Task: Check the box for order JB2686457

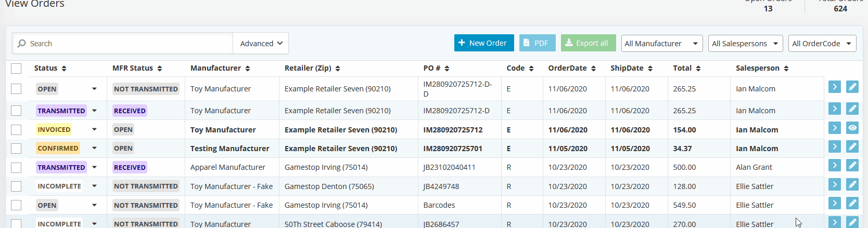Action: pos(16,223)
